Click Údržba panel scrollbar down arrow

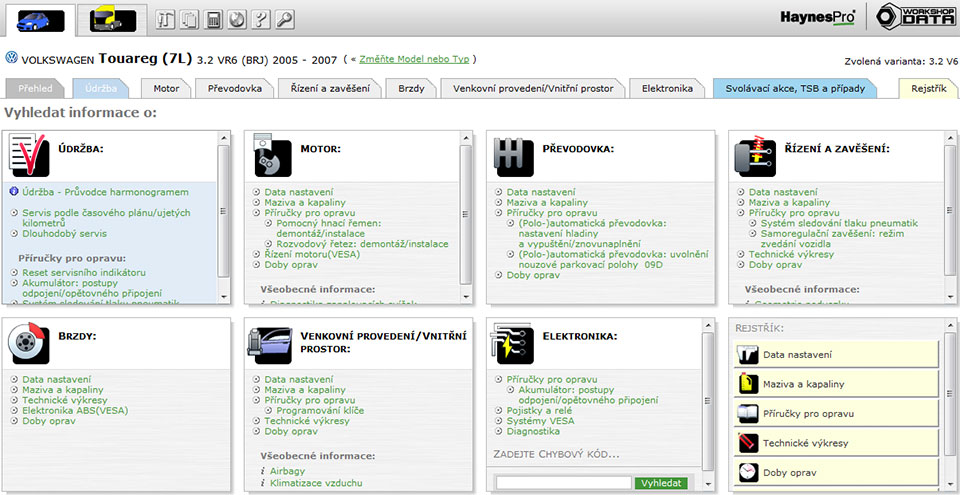[223, 297]
